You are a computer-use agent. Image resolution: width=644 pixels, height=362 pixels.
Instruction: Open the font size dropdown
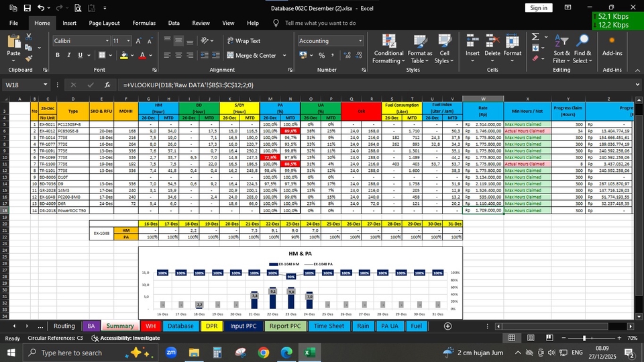pos(128,41)
